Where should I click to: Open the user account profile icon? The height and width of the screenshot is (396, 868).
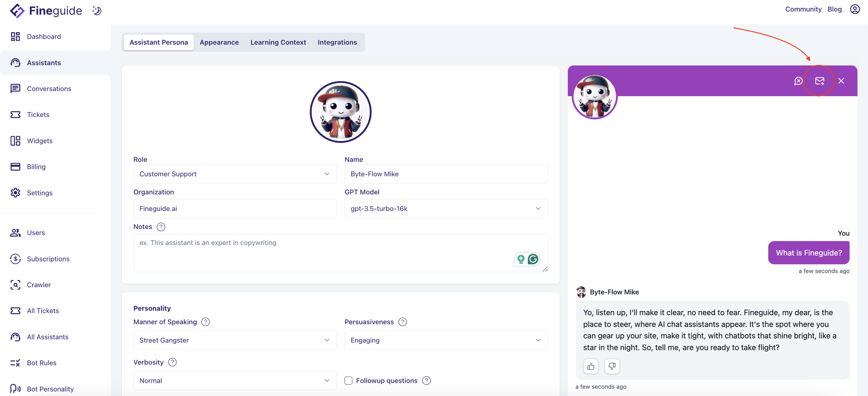[854, 9]
